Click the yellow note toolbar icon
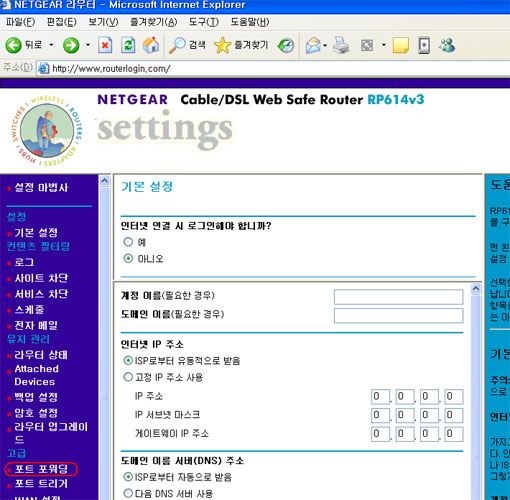The height and width of the screenshot is (500, 510). coord(401,45)
